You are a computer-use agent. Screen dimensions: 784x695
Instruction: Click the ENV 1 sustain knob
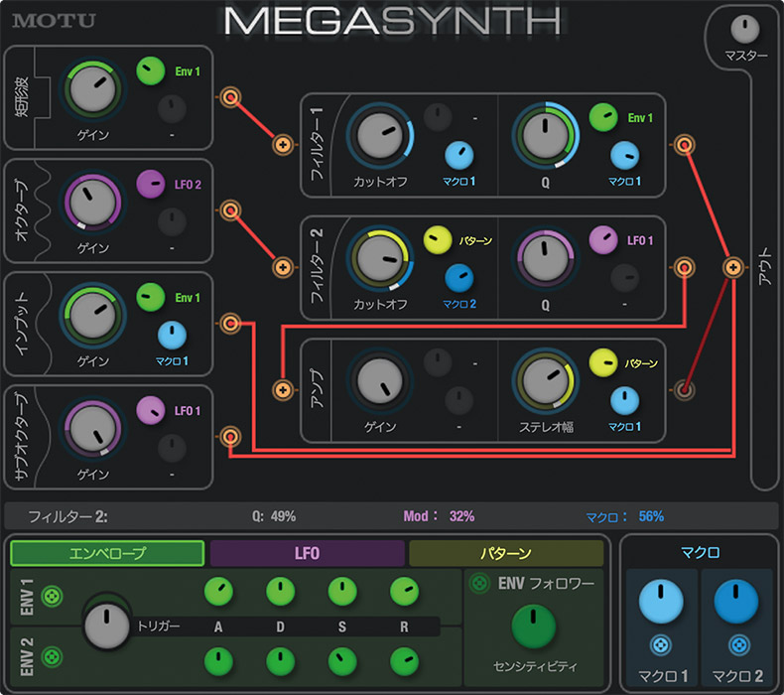tap(342, 591)
